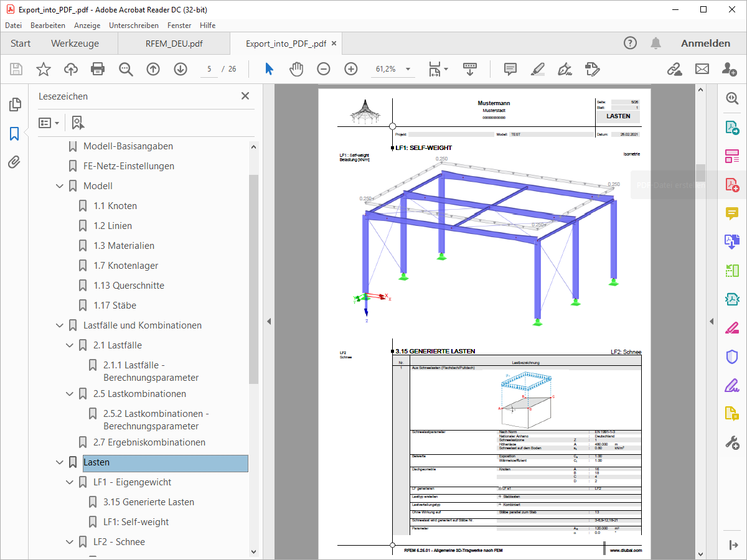Print the document
Image resolution: width=747 pixels, height=560 pixels.
[x=98, y=69]
